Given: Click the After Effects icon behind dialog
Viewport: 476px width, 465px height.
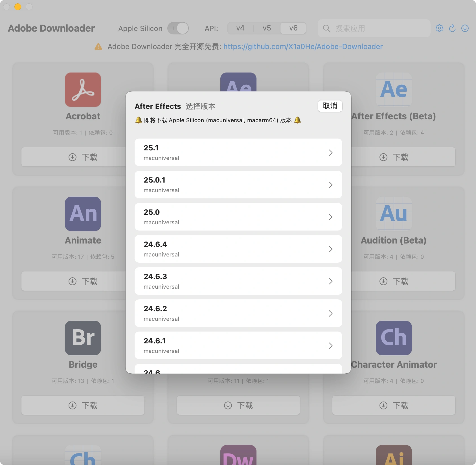Looking at the screenshot, I should 238,82.
